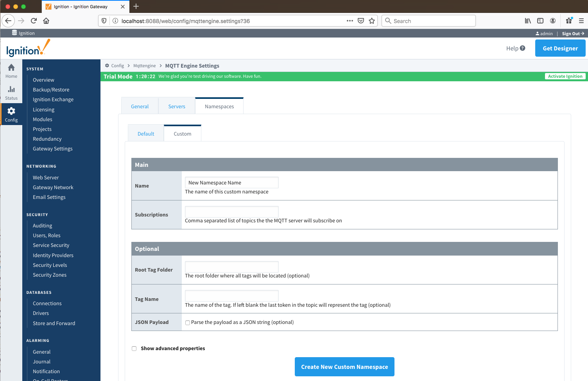Screen dimensions: 588x381
Task: Click the browser Search box
Action: [x=428, y=21]
